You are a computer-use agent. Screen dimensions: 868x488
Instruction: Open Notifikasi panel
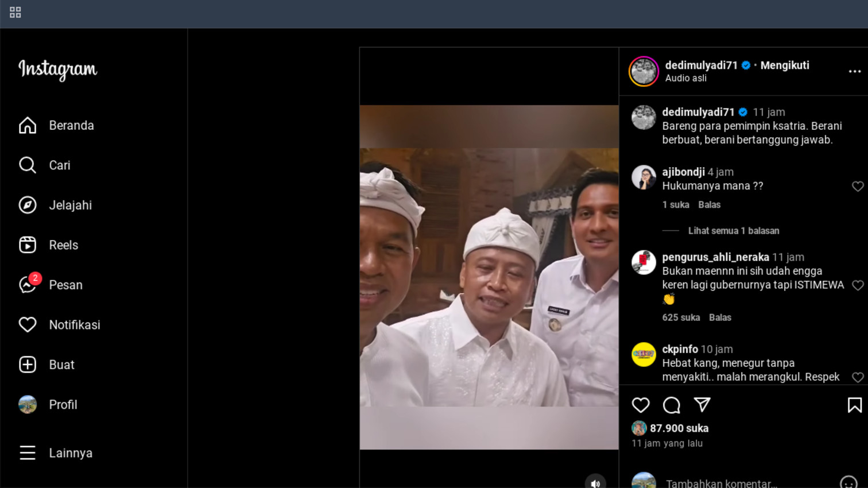pyautogui.click(x=59, y=325)
